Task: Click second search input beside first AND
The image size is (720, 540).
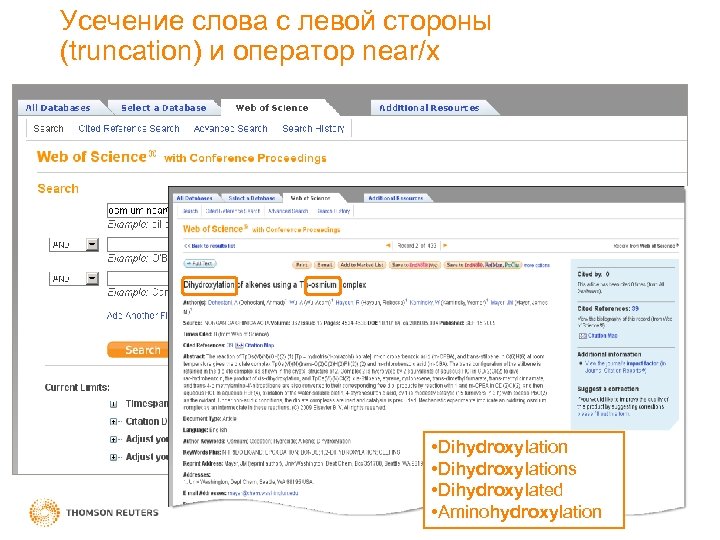Action: click(x=138, y=244)
